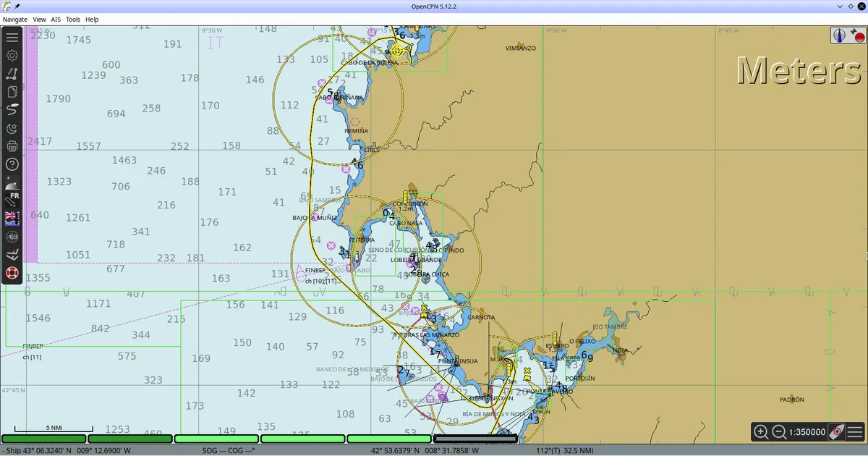Click the Print chart icon
This screenshot has height=456, width=868.
[12, 147]
